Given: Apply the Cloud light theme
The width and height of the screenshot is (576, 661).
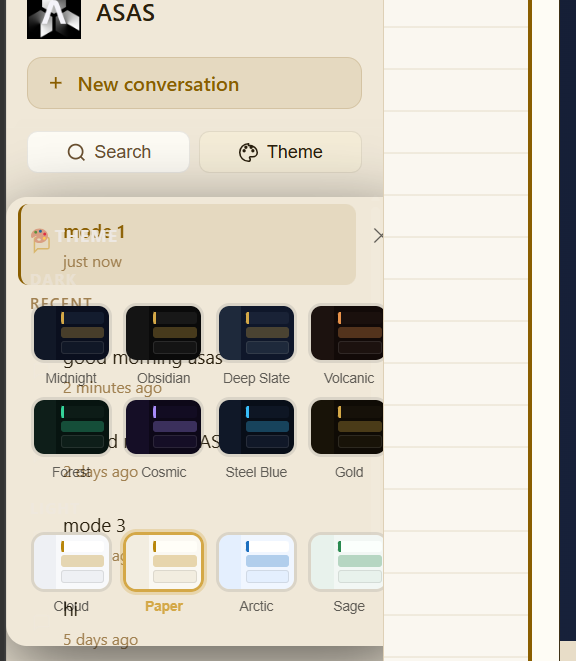Looking at the screenshot, I should (x=71, y=562).
